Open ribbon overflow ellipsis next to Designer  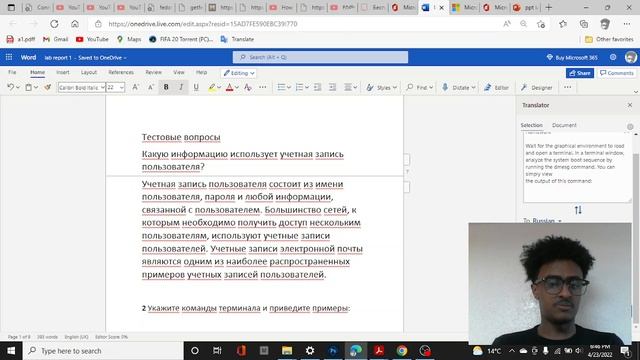pyautogui.click(x=567, y=87)
